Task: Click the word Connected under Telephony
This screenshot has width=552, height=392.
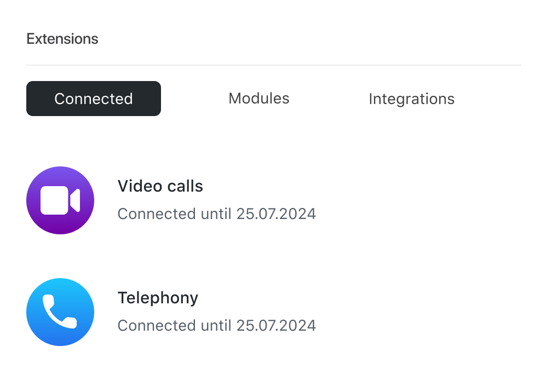Action: (x=157, y=325)
